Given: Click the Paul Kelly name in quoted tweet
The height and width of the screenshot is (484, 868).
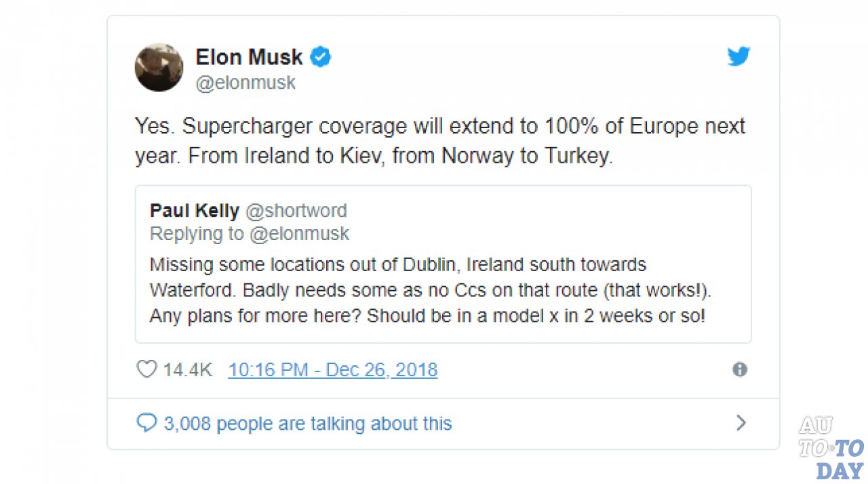Looking at the screenshot, I should (x=195, y=211).
